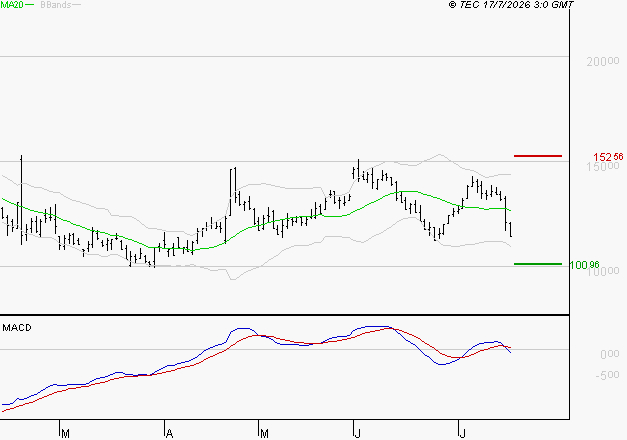Click the 150.00 price axis label
The width and height of the screenshot is (627, 440).
(603, 166)
